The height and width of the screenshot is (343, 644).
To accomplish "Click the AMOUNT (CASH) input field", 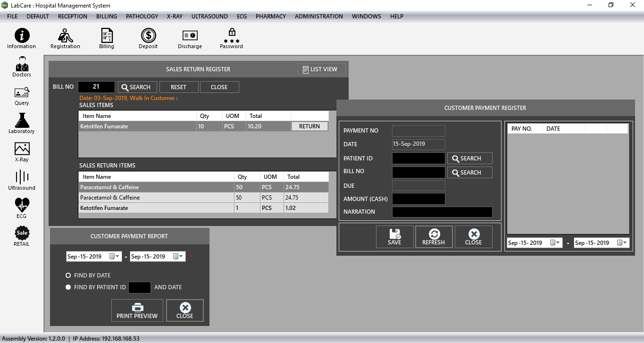I will pos(418,199).
